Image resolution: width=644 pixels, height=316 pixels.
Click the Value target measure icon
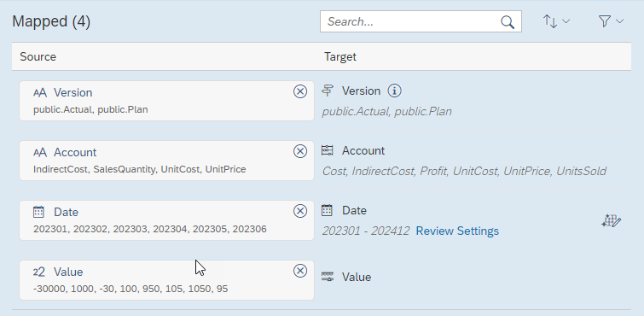(x=328, y=277)
